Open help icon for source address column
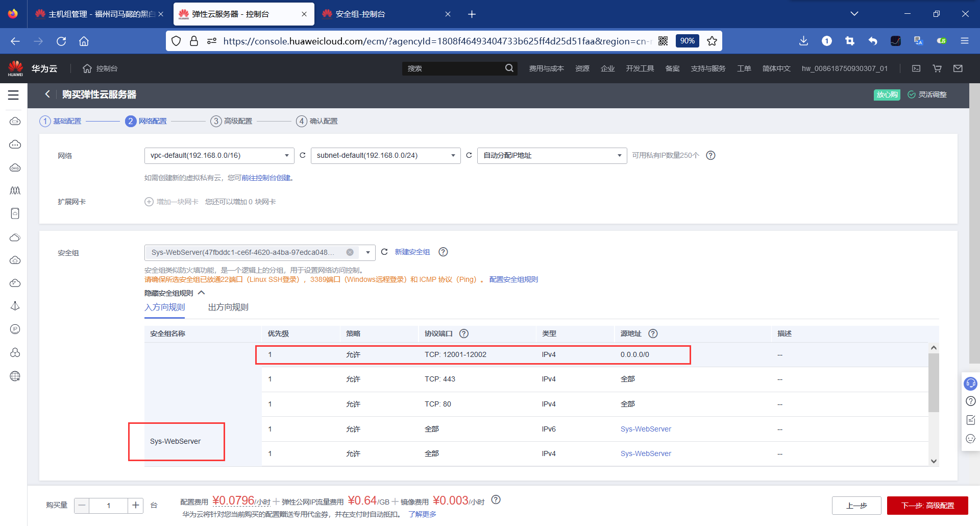Screen dimensions: 980x526 (x=653, y=333)
